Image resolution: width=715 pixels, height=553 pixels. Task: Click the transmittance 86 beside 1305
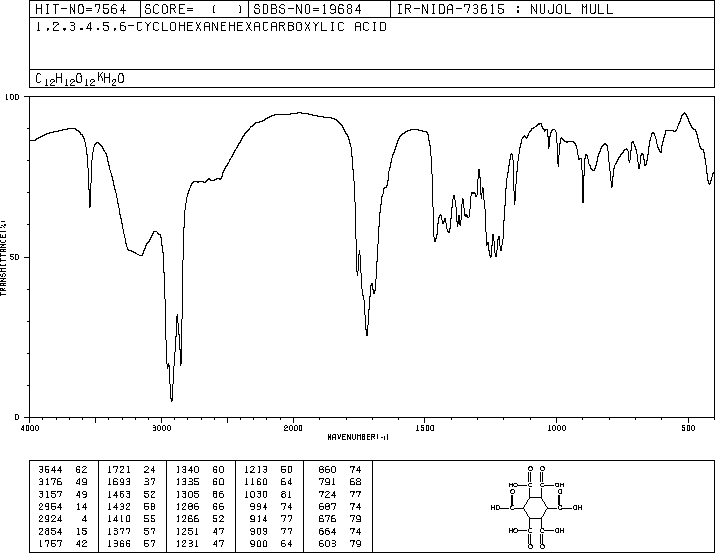(x=218, y=494)
